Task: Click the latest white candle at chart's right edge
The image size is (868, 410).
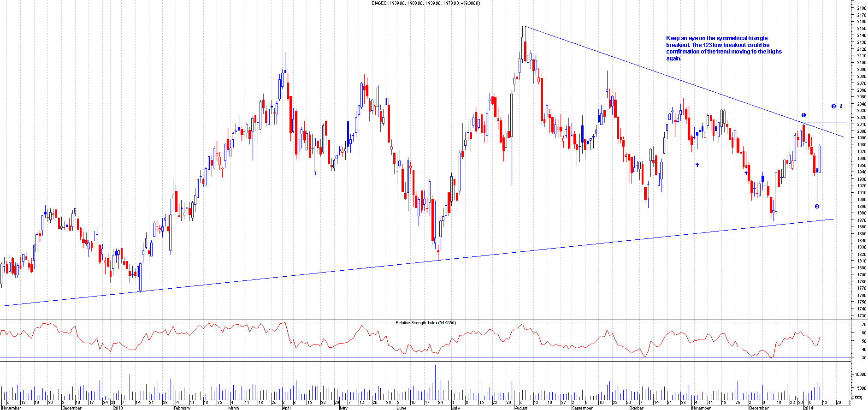Action: tap(820, 159)
